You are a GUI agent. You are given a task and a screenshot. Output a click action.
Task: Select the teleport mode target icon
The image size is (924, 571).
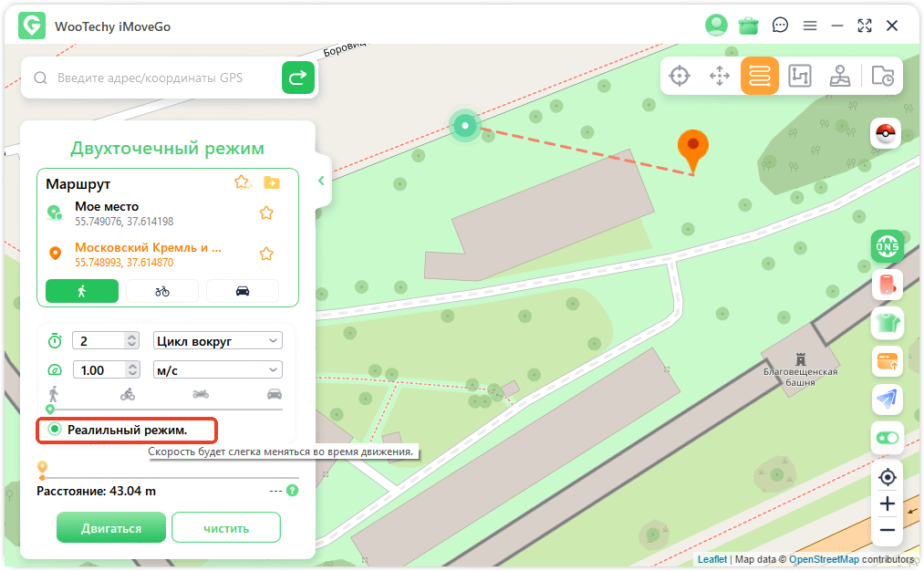click(x=680, y=77)
